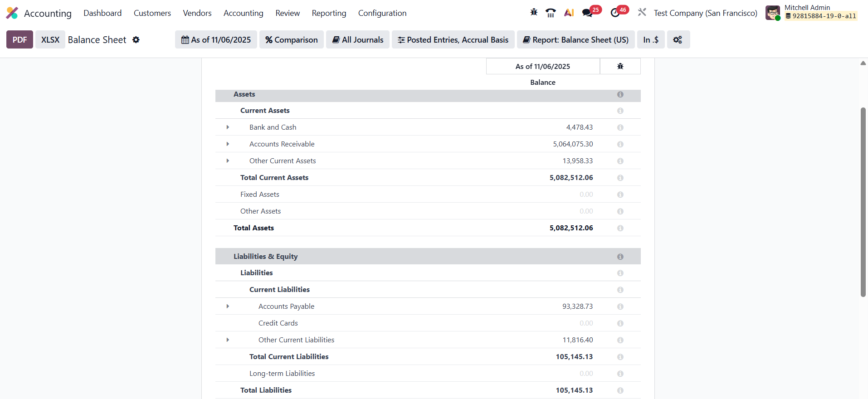Click info icon on Bank and Cash row
Viewport: 868px width, 399px height.
620,127
